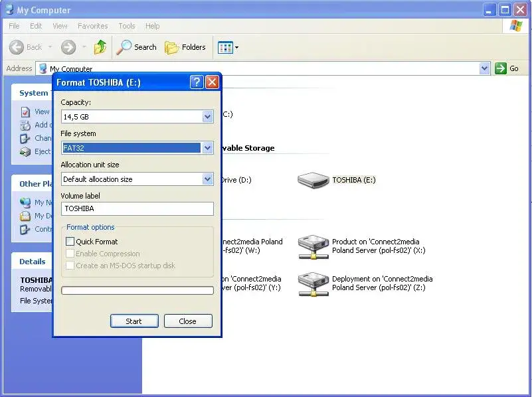
Task: Click the Details panel header
Action: point(33,262)
